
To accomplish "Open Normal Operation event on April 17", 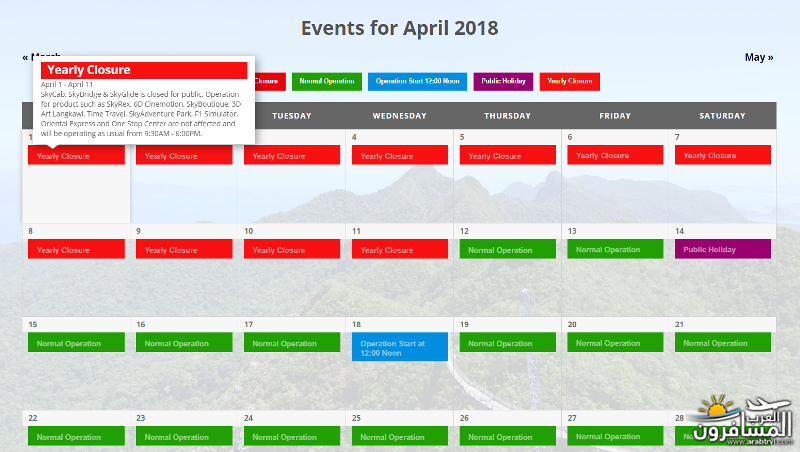I will (x=292, y=343).
